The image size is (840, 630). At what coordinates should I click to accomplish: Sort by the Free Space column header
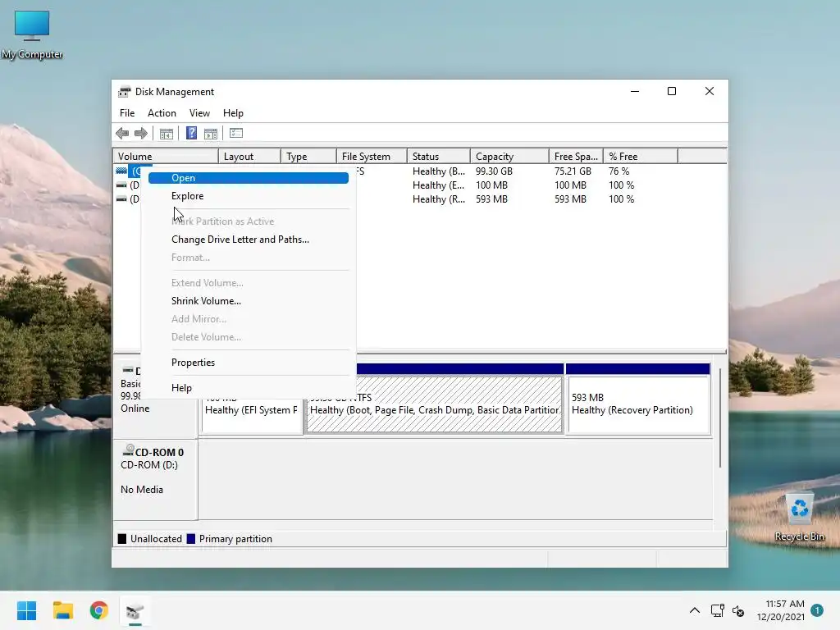pyautogui.click(x=577, y=157)
